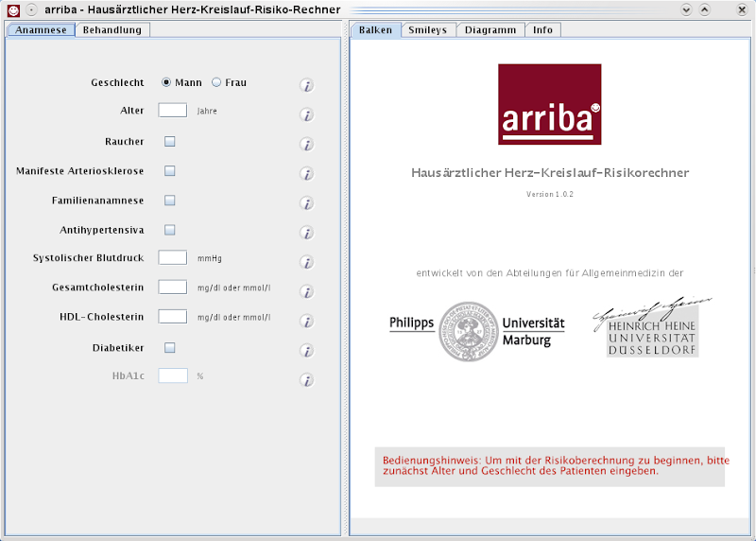The image size is (756, 541).
Task: Click the HbA1c percentage field
Action: [173, 375]
